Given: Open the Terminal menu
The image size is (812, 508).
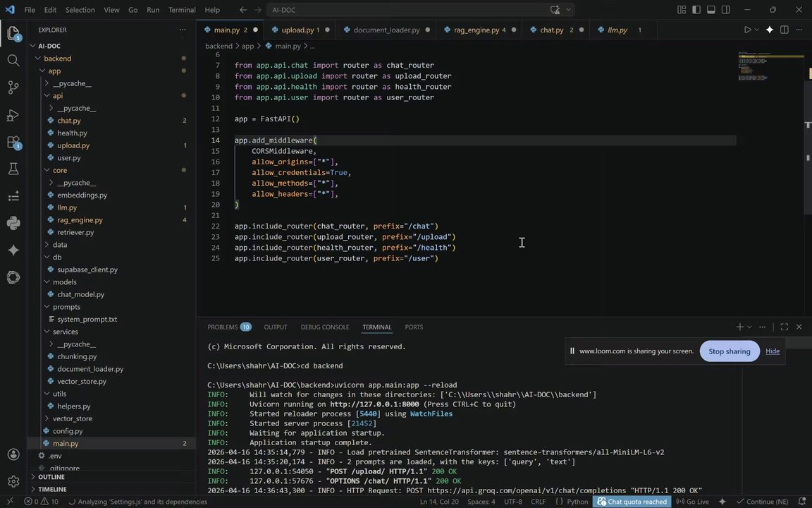Looking at the screenshot, I should [x=182, y=10].
